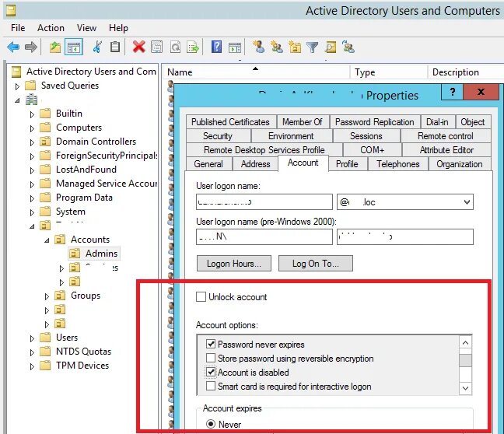
Task: Sort the list by Type column header
Action: tap(389, 72)
